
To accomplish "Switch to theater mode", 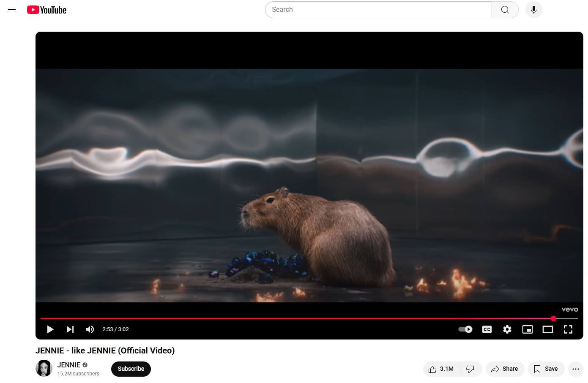I will [x=548, y=329].
